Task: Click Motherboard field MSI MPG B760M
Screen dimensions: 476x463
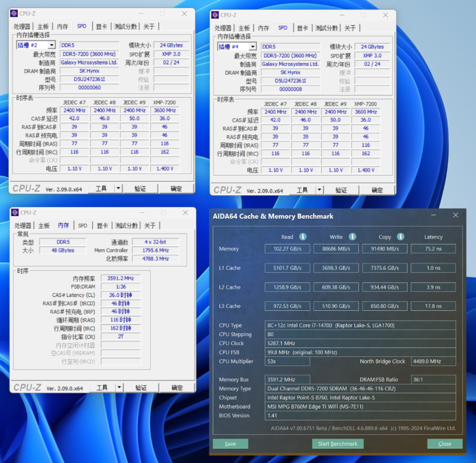Action: (360, 406)
